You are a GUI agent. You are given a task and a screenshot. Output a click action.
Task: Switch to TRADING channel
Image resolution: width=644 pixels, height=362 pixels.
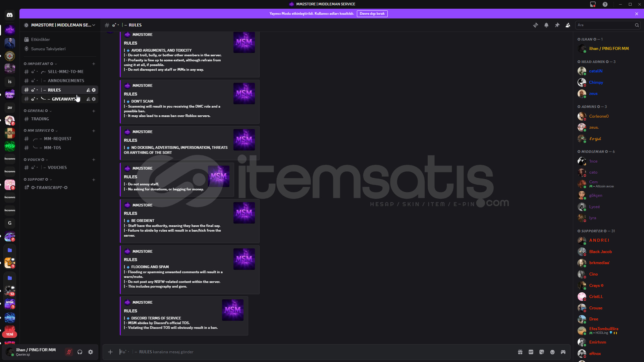[60, 119]
